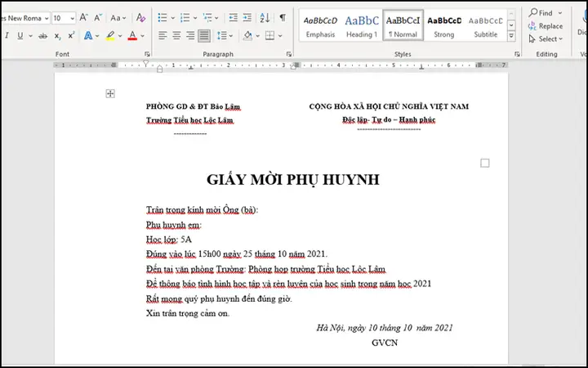Click 'Trân trọng kính mời Ông (bà):' line
This screenshot has width=588, height=368.
[203, 210]
